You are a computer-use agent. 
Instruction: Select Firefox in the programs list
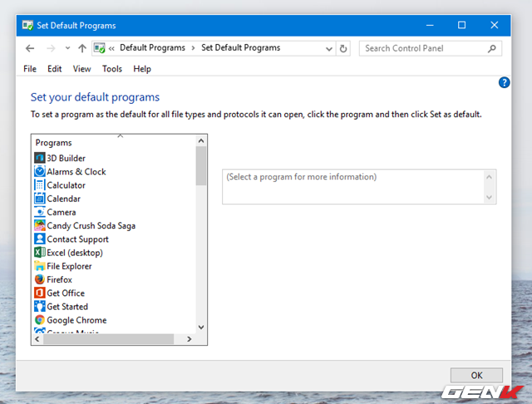[x=59, y=279]
